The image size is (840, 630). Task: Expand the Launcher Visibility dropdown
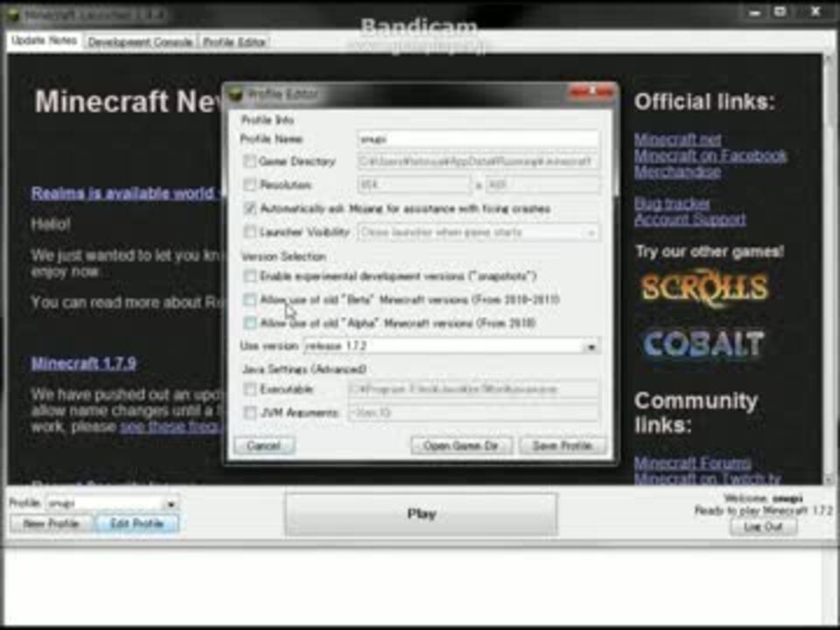click(x=591, y=233)
